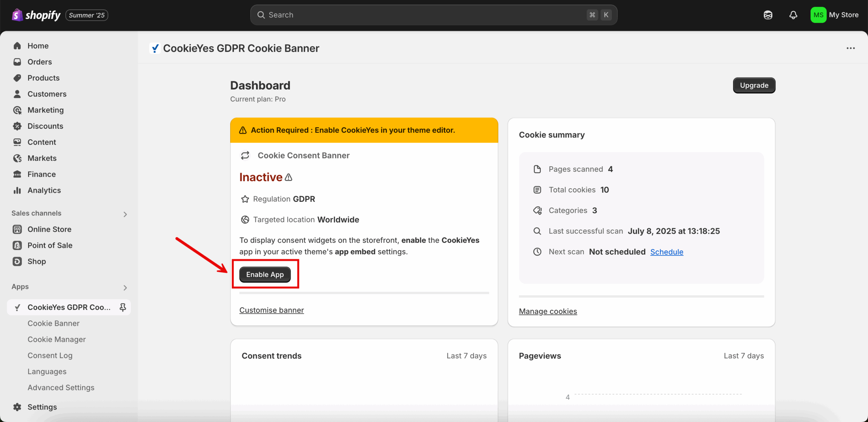Image resolution: width=868 pixels, height=422 pixels.
Task: Open the Cookie Manager section
Action: pos(56,339)
